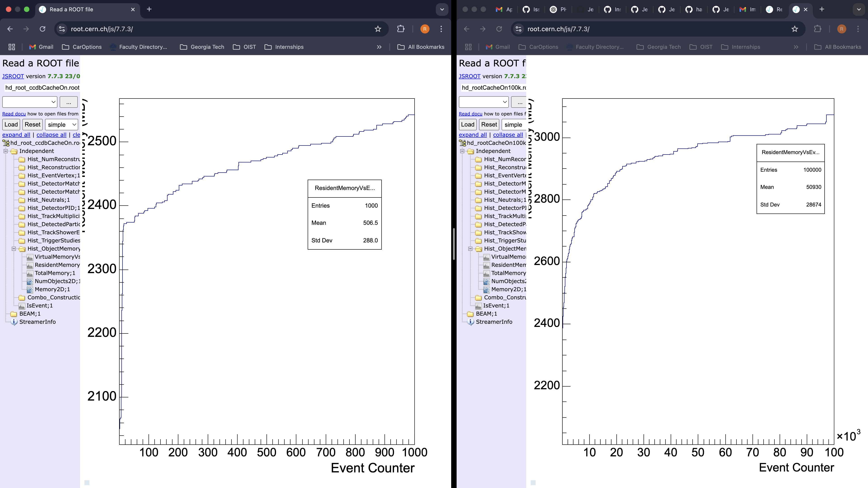
Task: Click the expand all link in left panel
Action: (16, 135)
